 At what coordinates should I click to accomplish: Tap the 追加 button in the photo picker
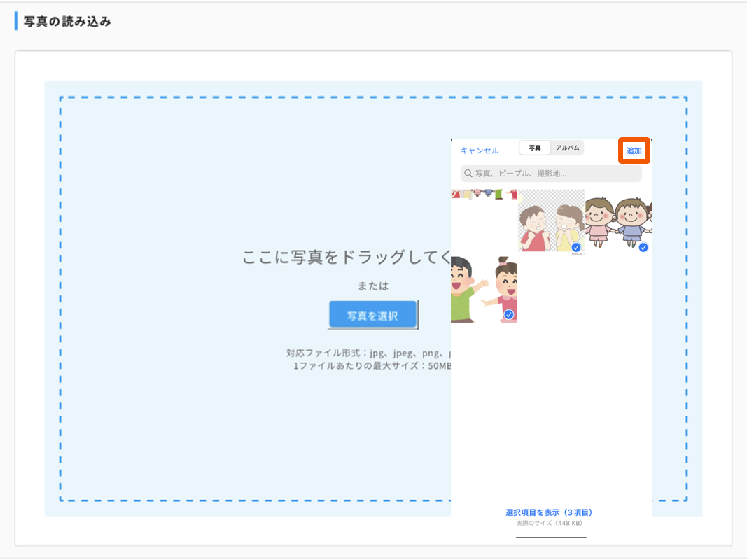(x=634, y=150)
